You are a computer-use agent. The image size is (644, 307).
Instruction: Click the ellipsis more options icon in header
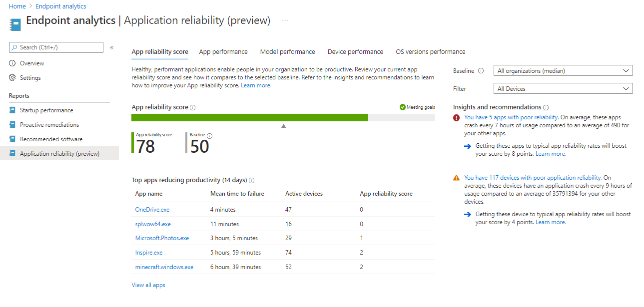285,20
